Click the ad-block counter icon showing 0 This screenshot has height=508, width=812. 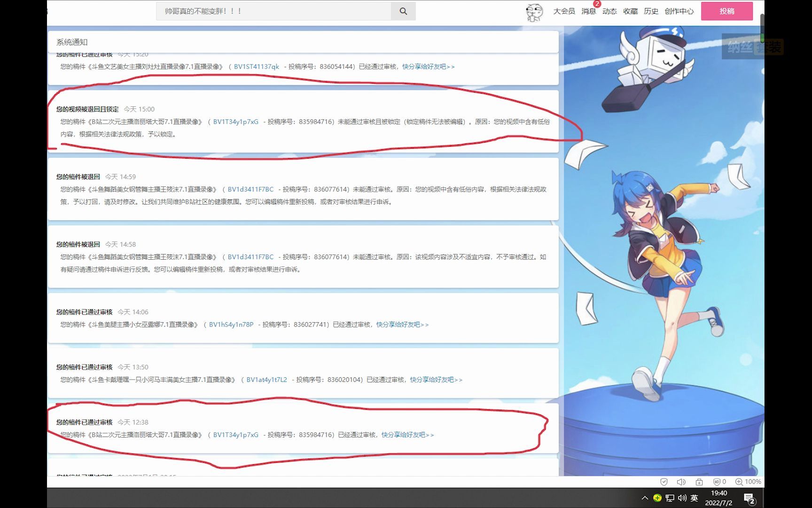click(x=719, y=482)
